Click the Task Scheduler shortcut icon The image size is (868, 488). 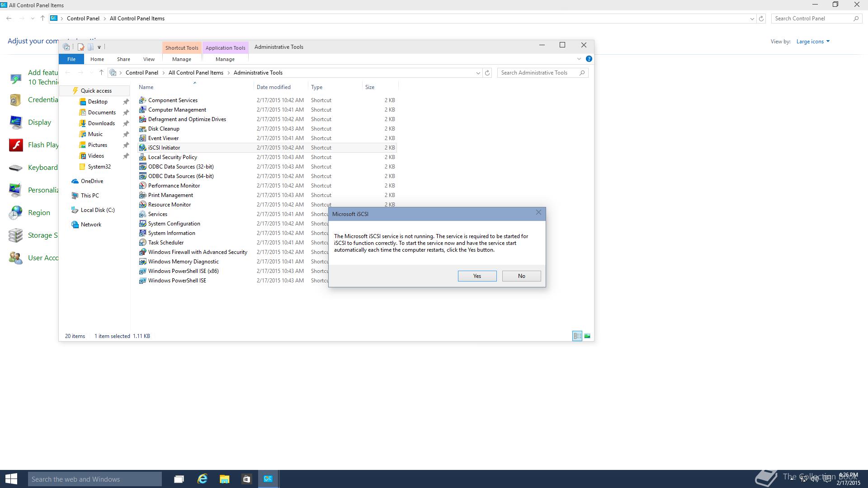(x=142, y=243)
